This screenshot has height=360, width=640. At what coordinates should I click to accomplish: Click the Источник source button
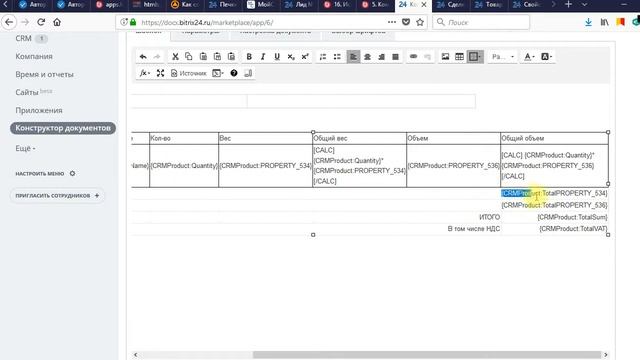[189, 73]
